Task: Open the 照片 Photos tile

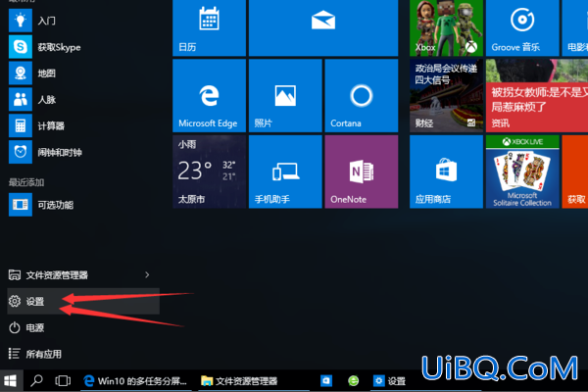Action: (x=285, y=96)
